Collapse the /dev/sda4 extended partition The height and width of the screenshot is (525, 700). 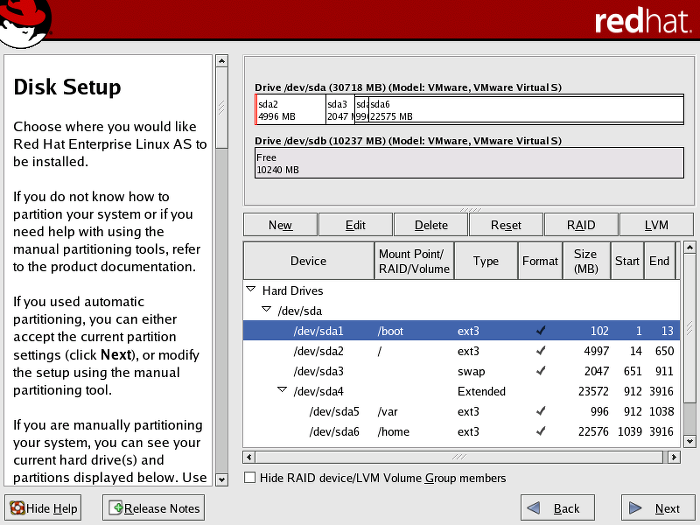[x=282, y=390]
